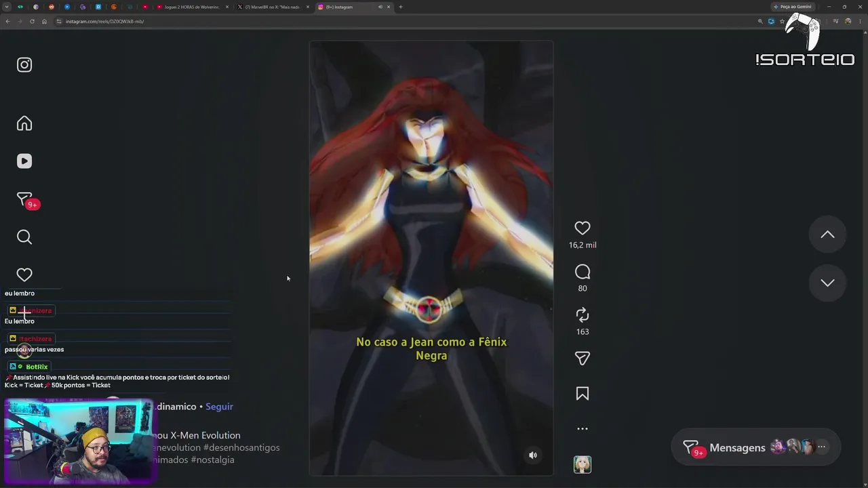The image size is (868, 488).
Task: Mute the reel's audio
Action: [x=533, y=455]
